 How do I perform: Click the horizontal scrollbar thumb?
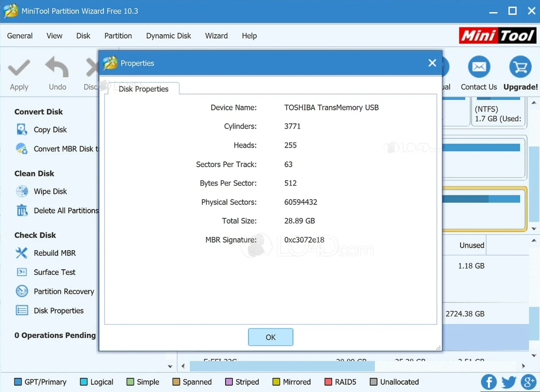tap(282, 366)
